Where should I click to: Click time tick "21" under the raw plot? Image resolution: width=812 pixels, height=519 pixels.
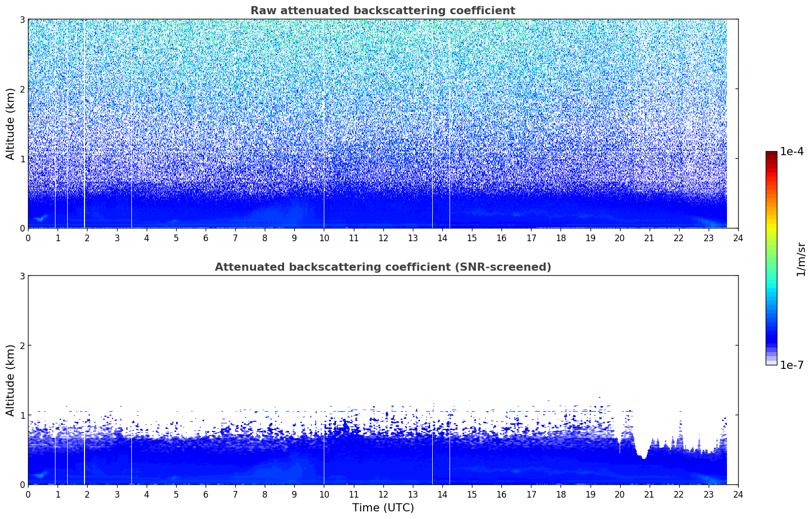coord(649,238)
